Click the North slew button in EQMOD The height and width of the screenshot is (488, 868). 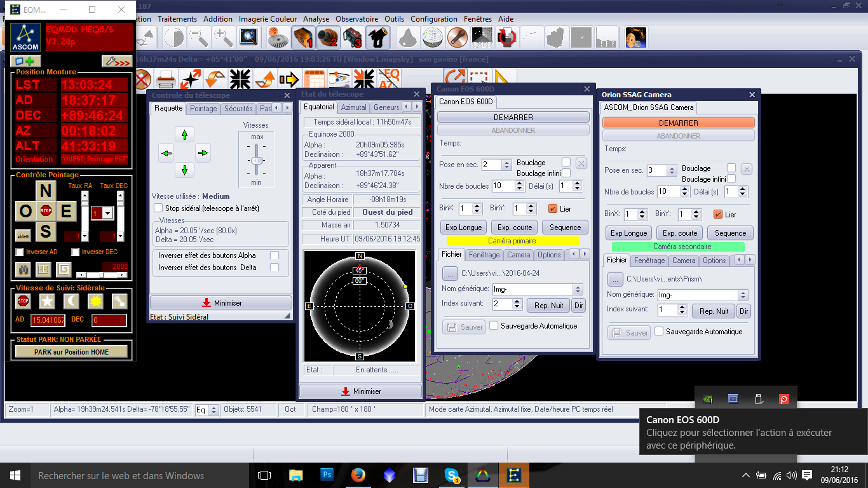pos(45,191)
